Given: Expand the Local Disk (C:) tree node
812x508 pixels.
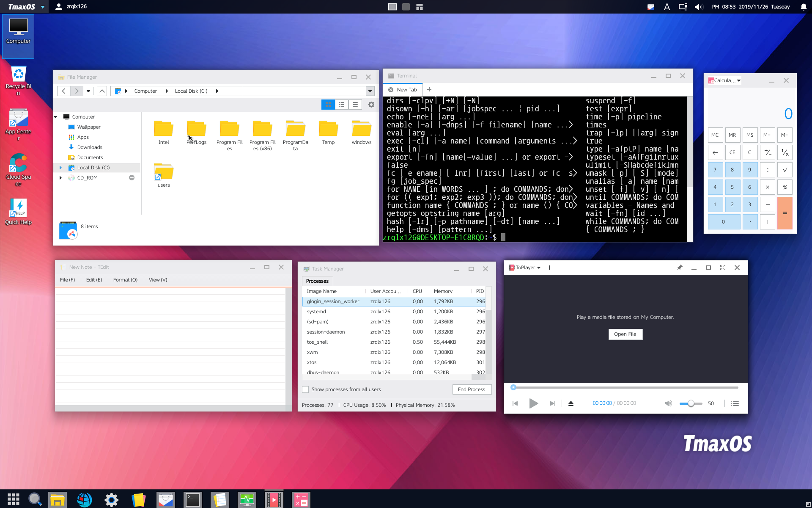Looking at the screenshot, I should (60, 168).
